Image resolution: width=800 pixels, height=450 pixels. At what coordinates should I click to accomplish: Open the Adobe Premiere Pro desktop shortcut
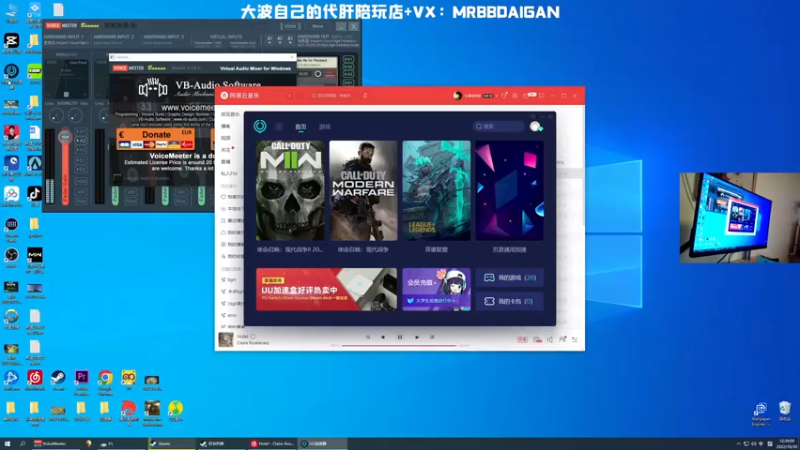pos(82,382)
